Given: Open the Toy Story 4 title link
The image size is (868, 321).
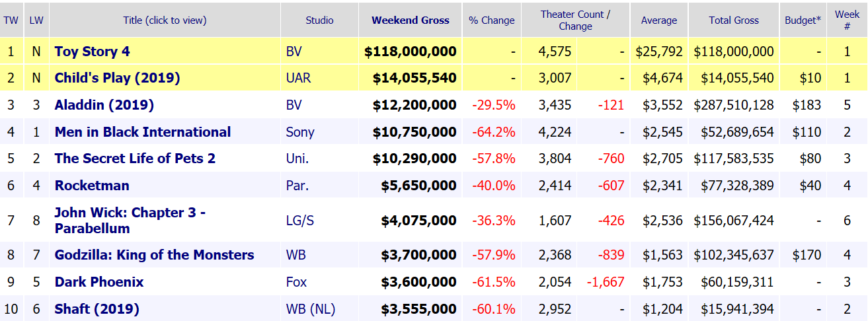Looking at the screenshot, I should coord(96,52).
